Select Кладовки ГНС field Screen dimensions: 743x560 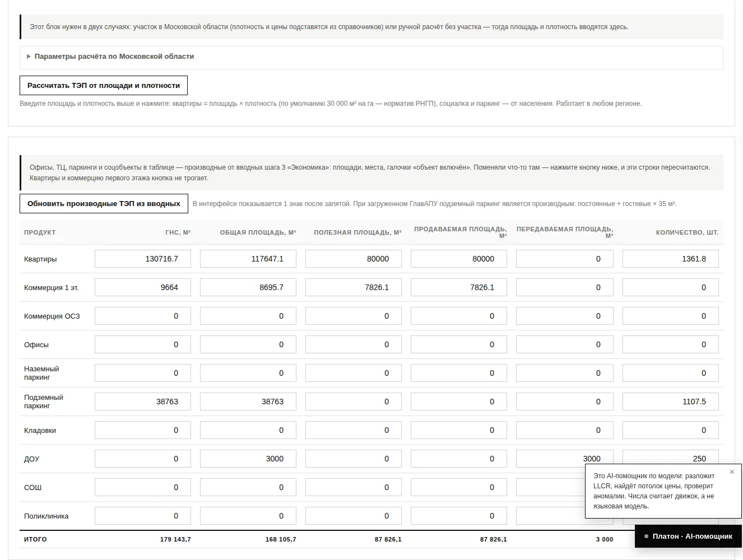[143, 430]
